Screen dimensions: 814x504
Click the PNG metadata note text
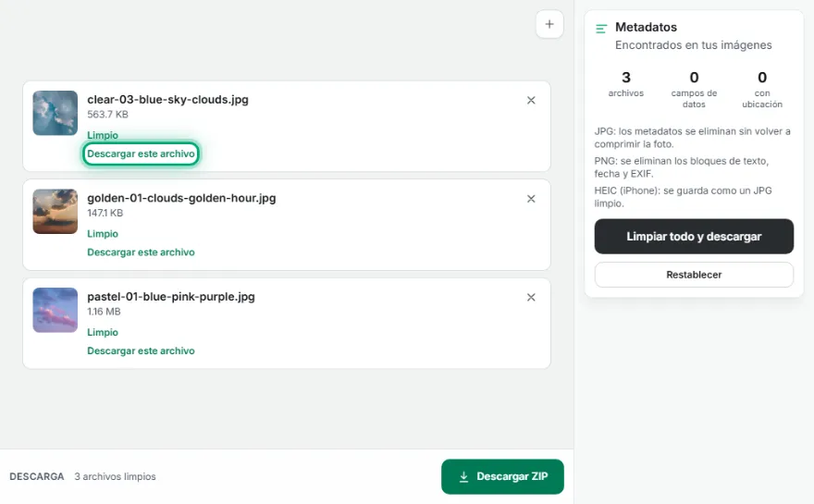coord(681,167)
